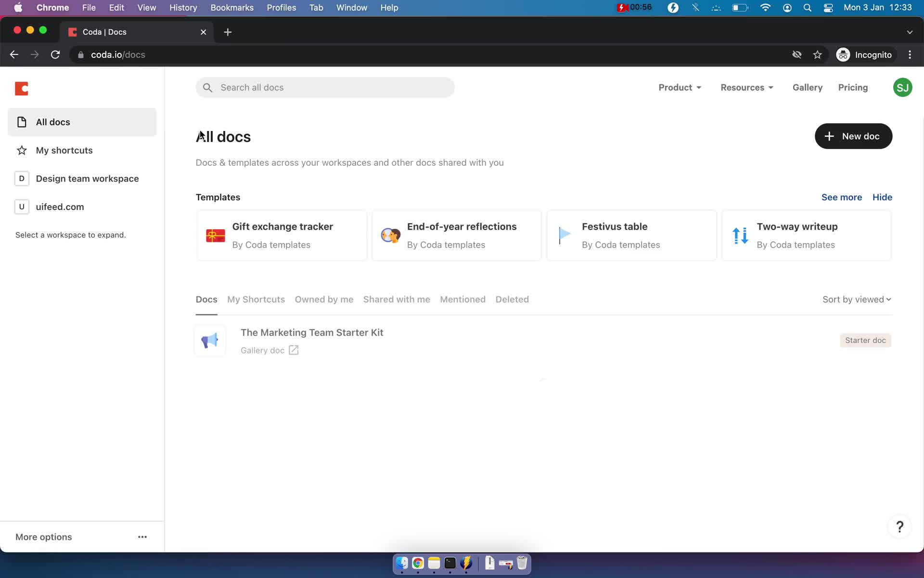
Task: Expand the tab search chevron in Chrome
Action: [910, 32]
